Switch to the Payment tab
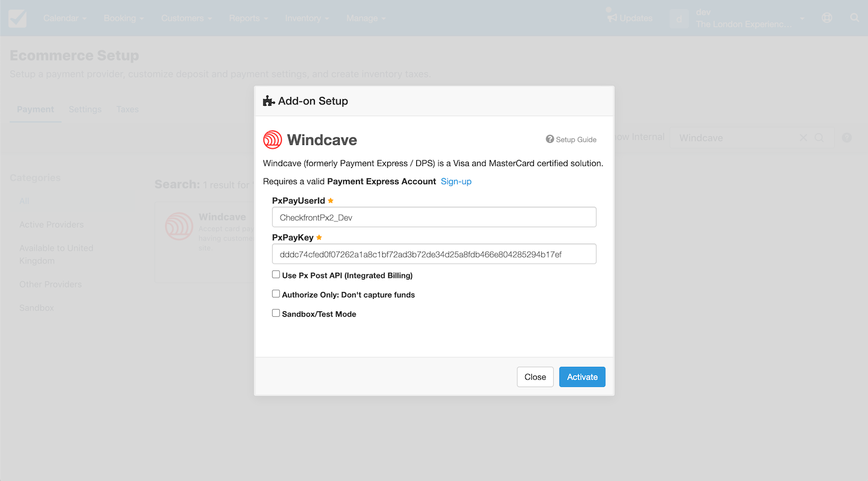Image resolution: width=868 pixels, height=481 pixels. click(x=36, y=109)
